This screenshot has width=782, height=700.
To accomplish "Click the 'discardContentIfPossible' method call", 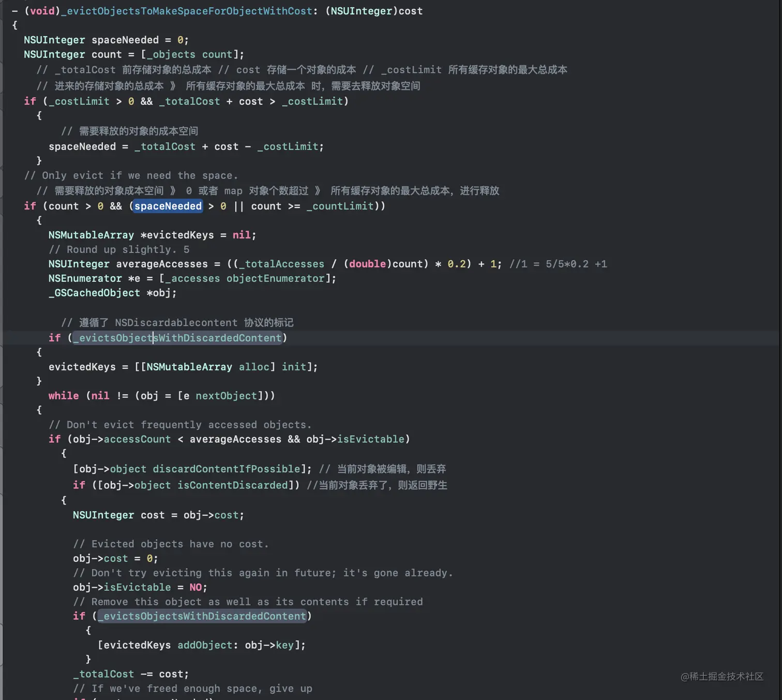I will 226,469.
